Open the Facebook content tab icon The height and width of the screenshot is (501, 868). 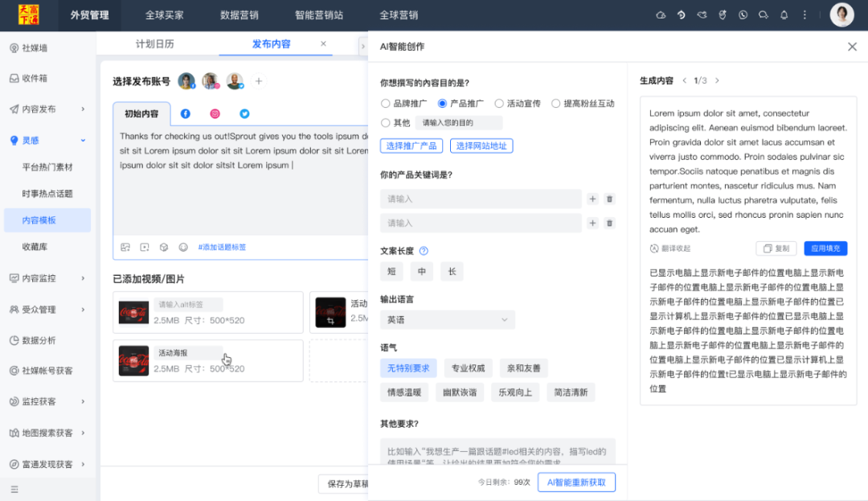tap(186, 113)
